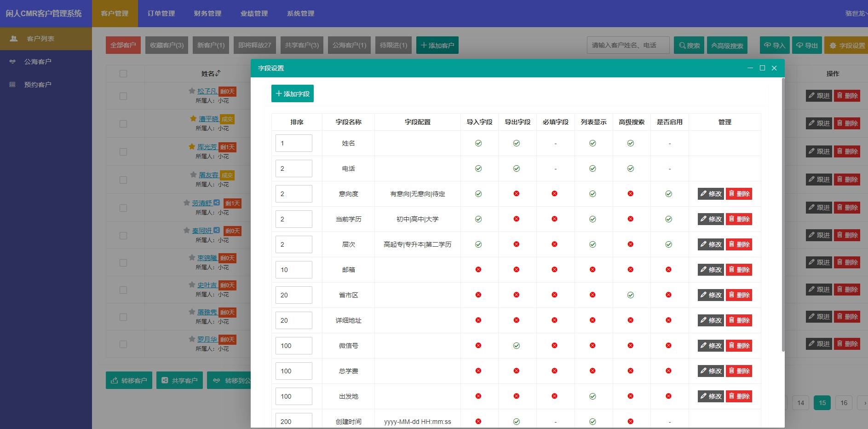Click 跟进 in the first customer row
This screenshot has height=429, width=868.
[x=819, y=96]
